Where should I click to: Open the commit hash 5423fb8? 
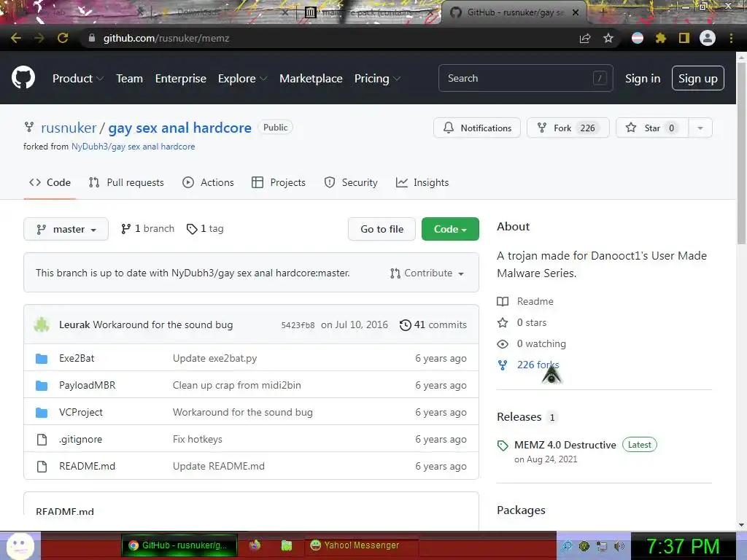298,325
